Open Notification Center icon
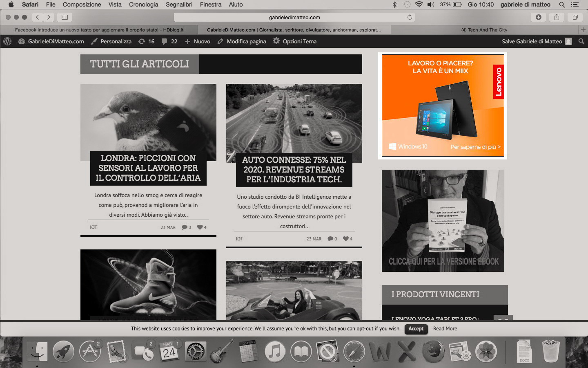588x368 pixels. [x=575, y=4]
